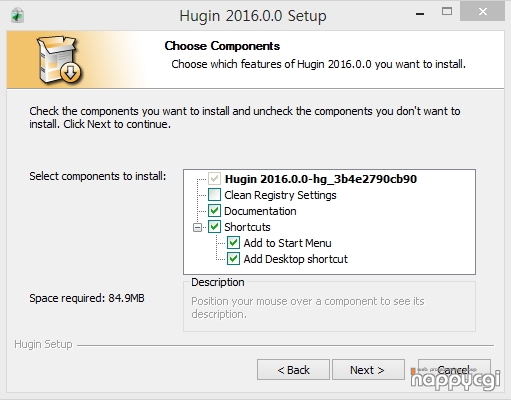Viewport: 511px width, 400px height.
Task: Enable the Clean Registry Settings checkbox
Action: point(214,195)
